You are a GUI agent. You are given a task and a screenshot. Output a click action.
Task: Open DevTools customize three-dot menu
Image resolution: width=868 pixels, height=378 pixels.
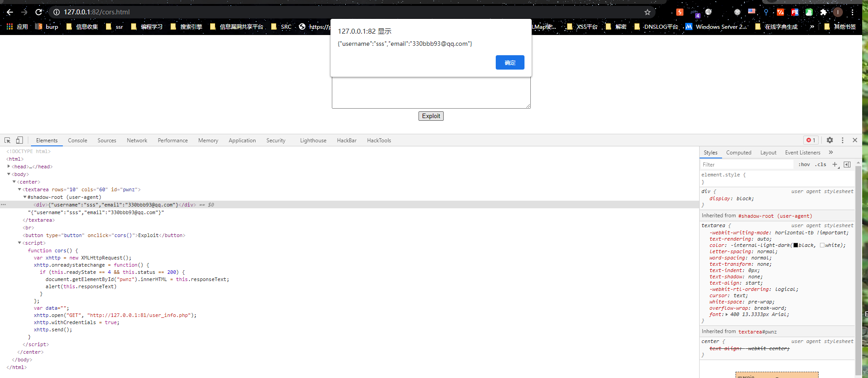[842, 140]
